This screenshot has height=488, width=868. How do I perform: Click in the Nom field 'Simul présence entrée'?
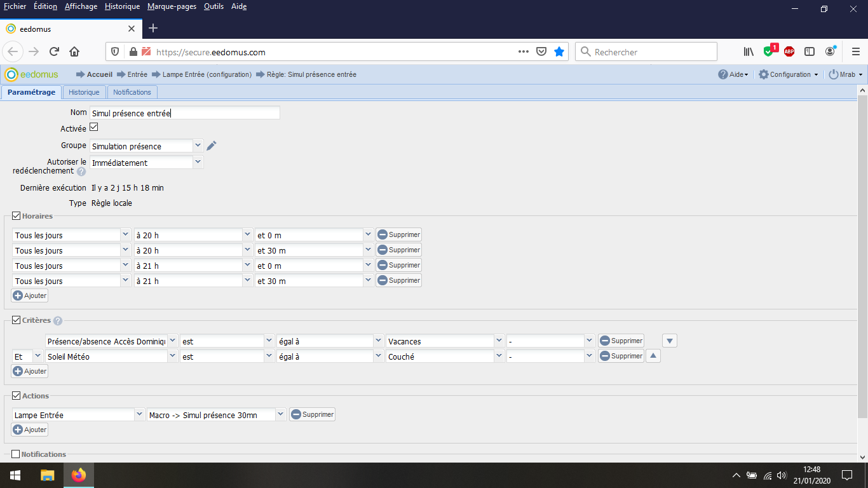(185, 113)
